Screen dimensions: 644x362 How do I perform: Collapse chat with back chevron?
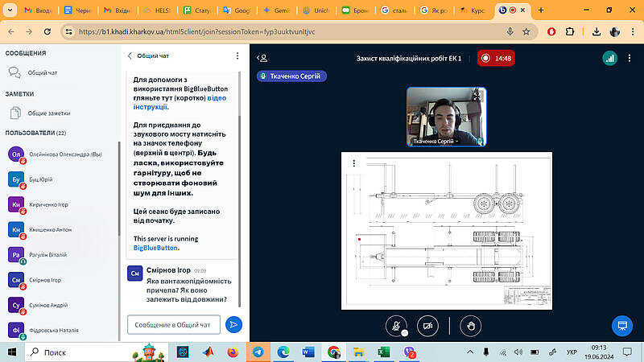(x=130, y=56)
